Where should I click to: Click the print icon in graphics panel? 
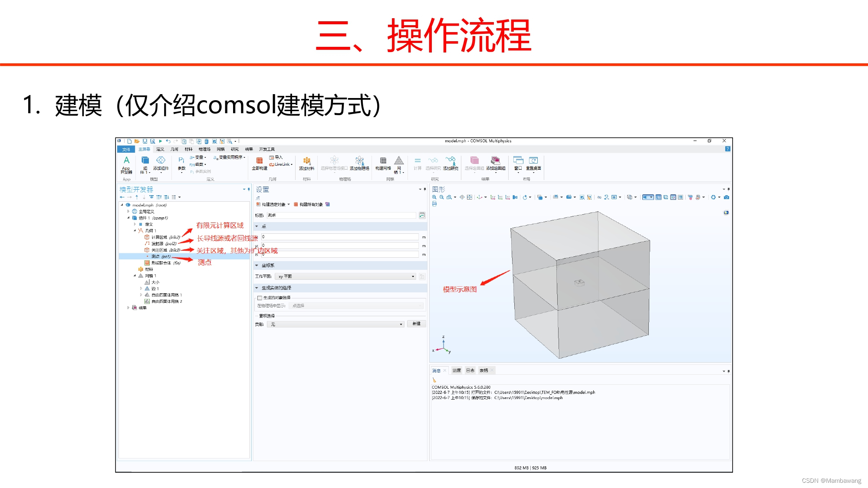point(434,204)
